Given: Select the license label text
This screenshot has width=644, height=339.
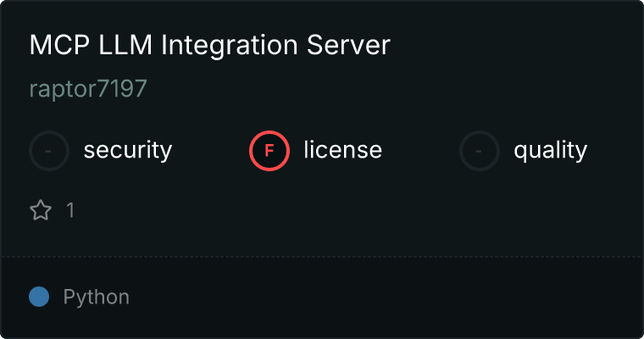Looking at the screenshot, I should (x=342, y=151).
